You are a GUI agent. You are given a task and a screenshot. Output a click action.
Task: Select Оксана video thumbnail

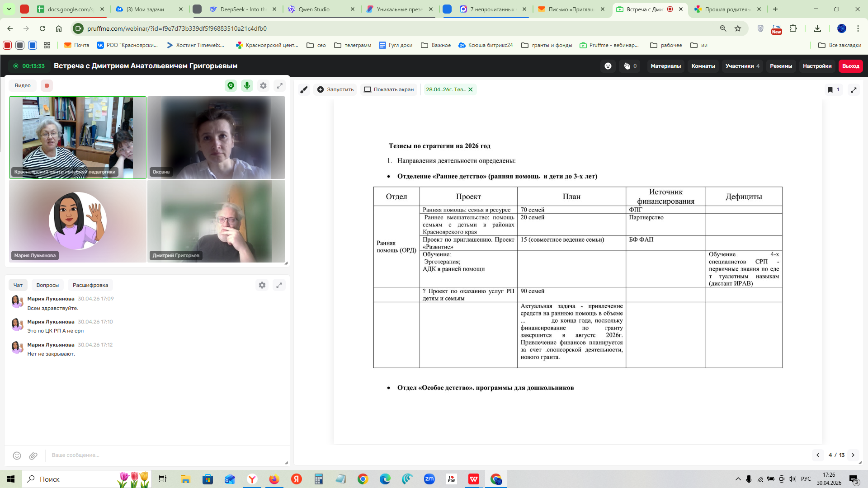pyautogui.click(x=216, y=137)
